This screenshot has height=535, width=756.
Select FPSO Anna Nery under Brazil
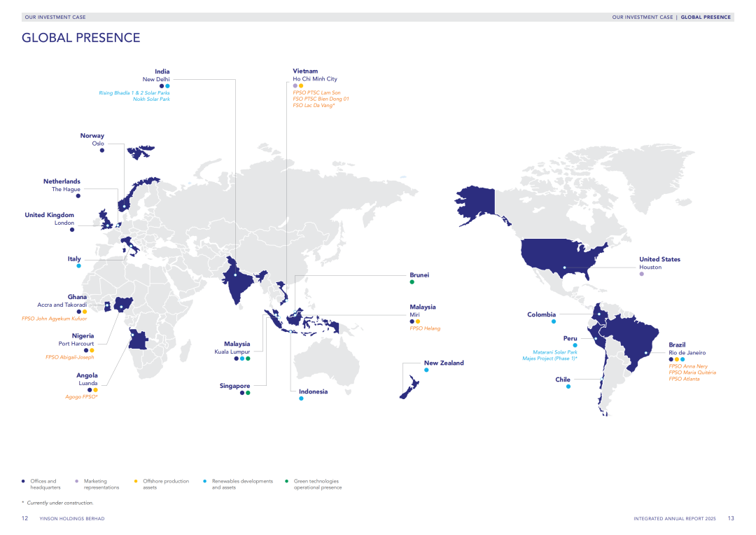coord(688,366)
